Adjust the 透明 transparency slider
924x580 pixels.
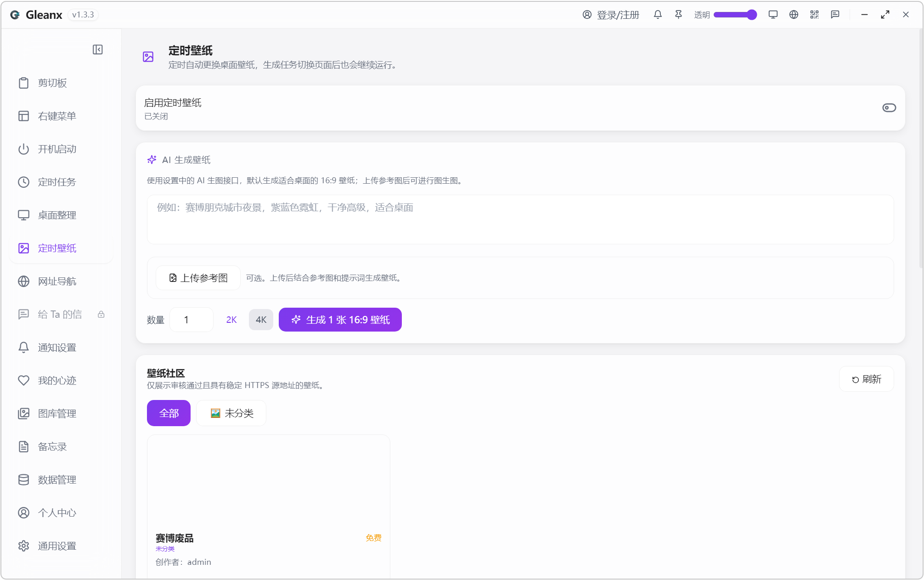pyautogui.click(x=735, y=15)
